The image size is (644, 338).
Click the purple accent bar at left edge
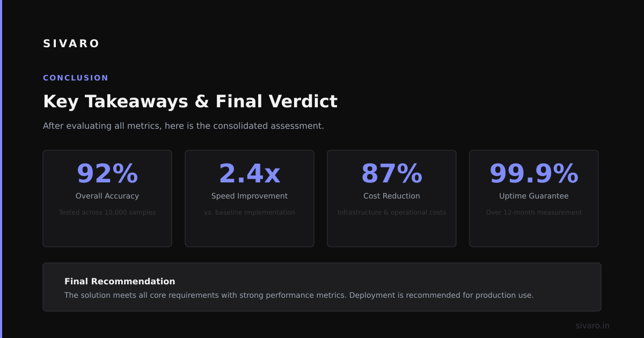(x=1, y=169)
